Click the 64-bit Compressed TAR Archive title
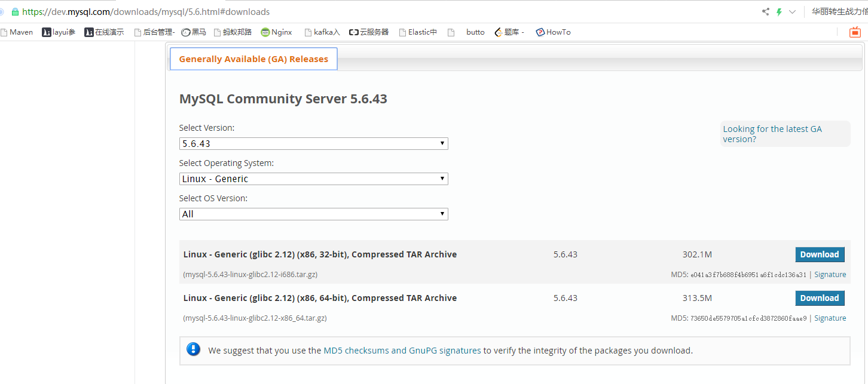The height and width of the screenshot is (384, 868). click(x=320, y=298)
